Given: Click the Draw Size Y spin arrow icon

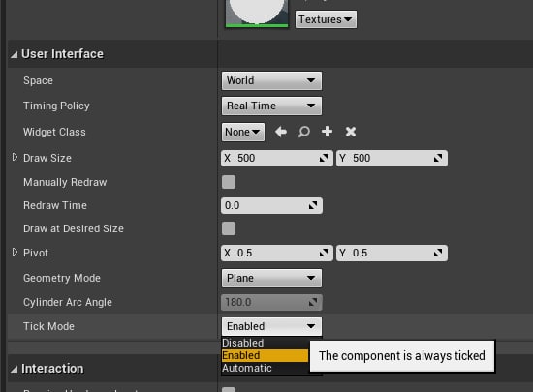Looking at the screenshot, I should pyautogui.click(x=438, y=158).
